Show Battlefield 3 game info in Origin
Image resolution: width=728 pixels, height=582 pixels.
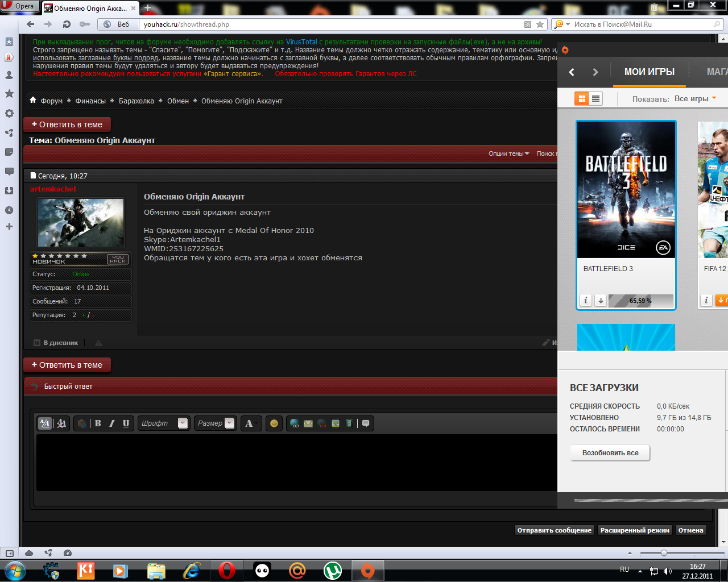coord(586,300)
